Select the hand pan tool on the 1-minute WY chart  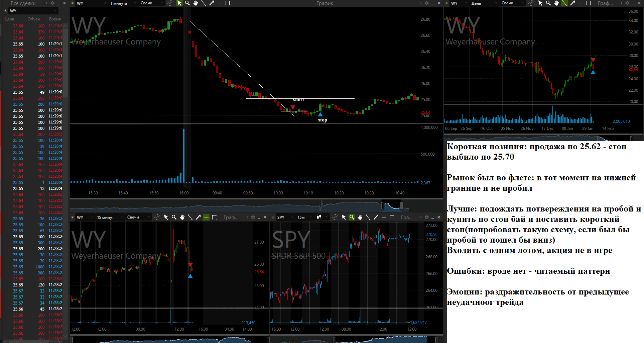pyautogui.click(x=196, y=3)
